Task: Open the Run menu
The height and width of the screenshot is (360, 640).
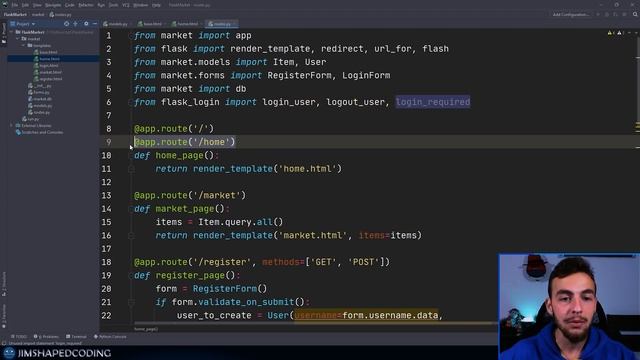Action: (101, 5)
